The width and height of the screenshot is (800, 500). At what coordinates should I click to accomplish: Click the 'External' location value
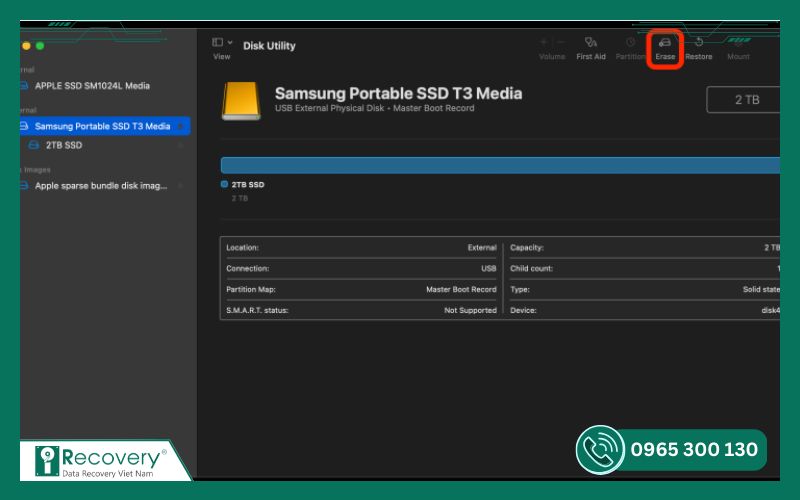point(482,247)
